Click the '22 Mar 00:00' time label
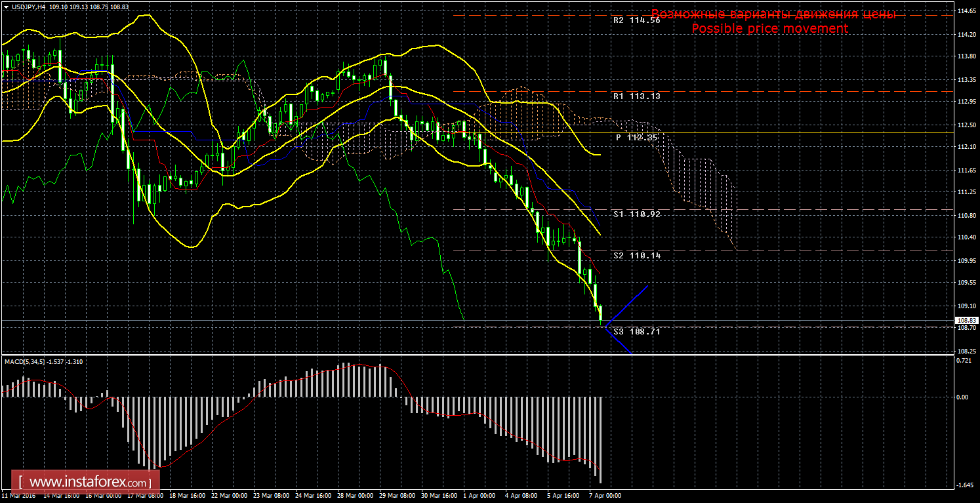Screen dimensions: 980x503 tap(228, 496)
